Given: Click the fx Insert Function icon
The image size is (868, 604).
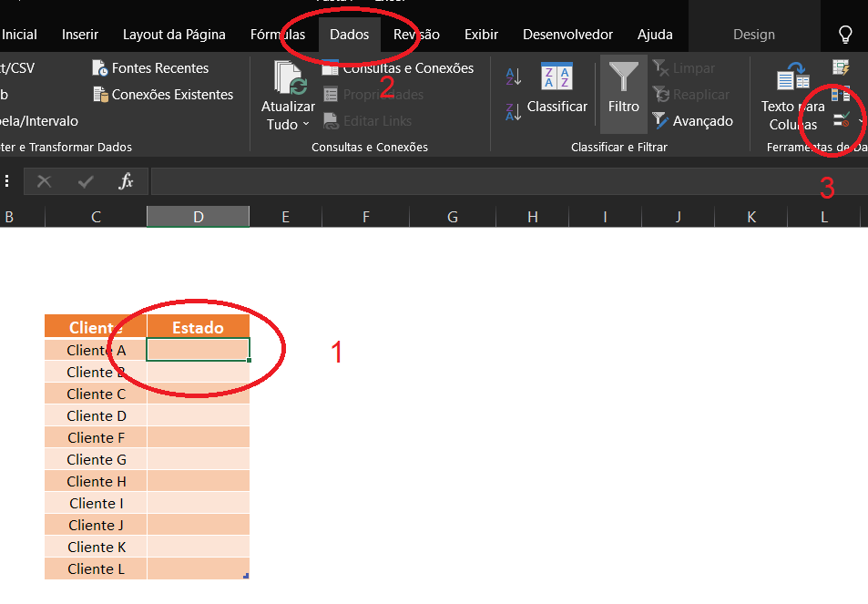Looking at the screenshot, I should pos(127,181).
